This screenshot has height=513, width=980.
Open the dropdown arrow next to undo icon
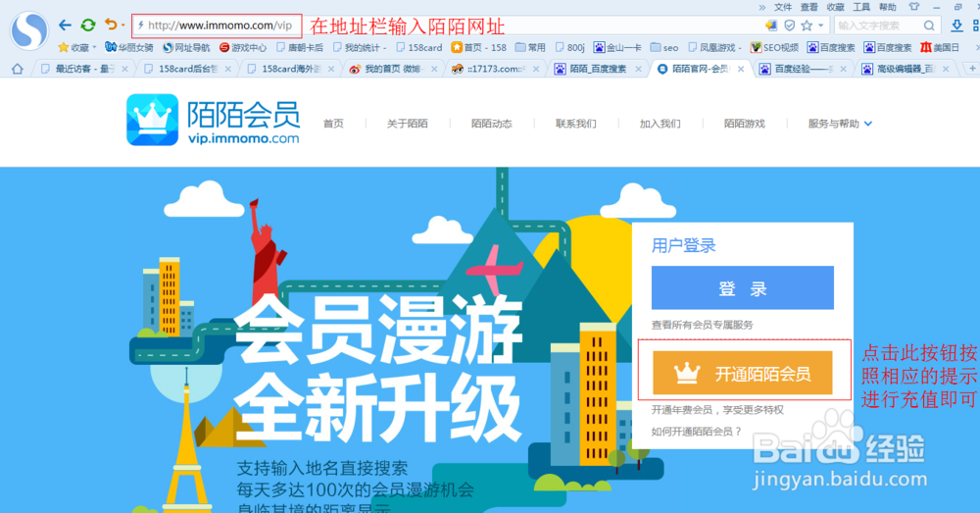[123, 26]
